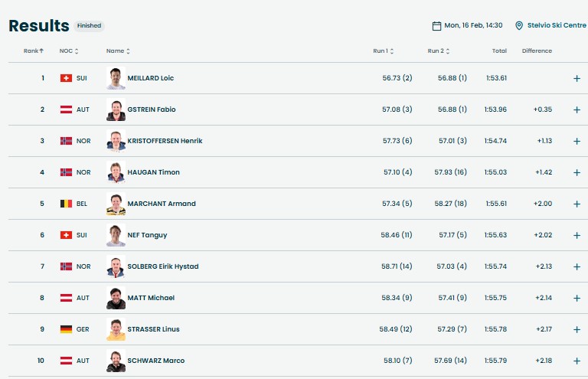This screenshot has width=588, height=379.
Task: Sort by Name column header
Action: (x=118, y=51)
